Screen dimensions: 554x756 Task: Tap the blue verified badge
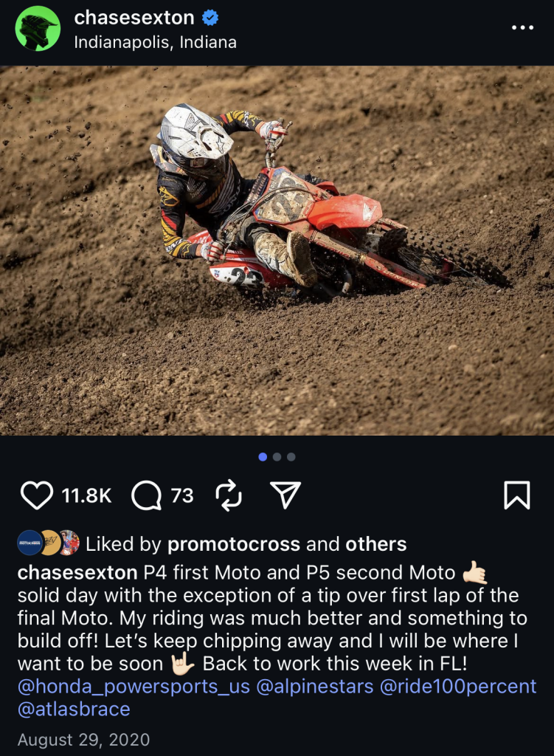point(210,18)
